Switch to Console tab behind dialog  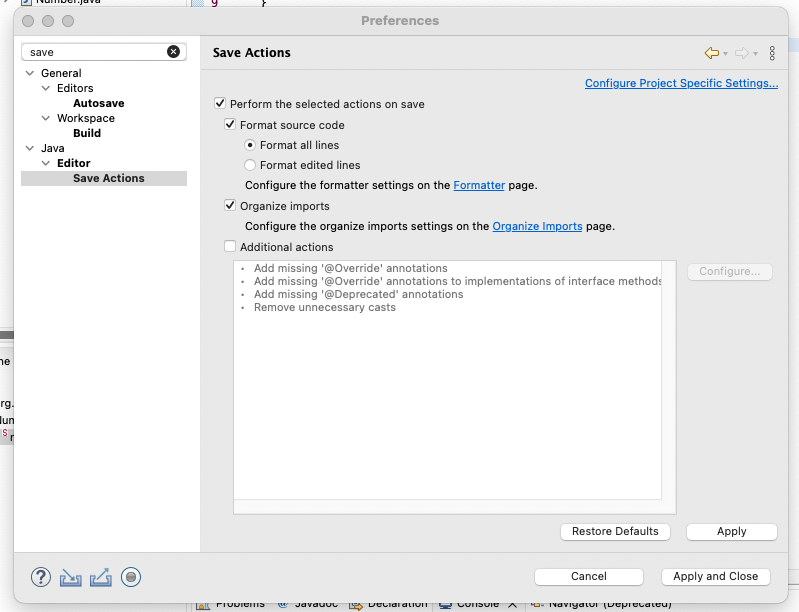point(469,605)
